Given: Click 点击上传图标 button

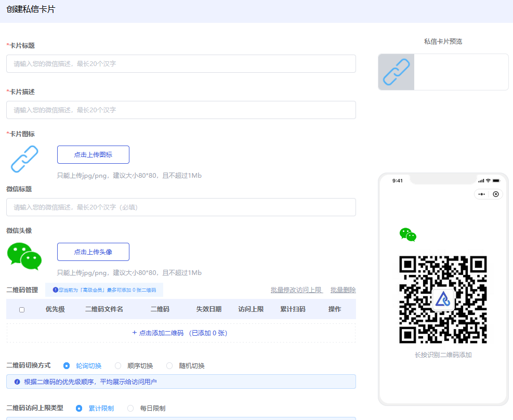Looking at the screenshot, I should pos(93,155).
